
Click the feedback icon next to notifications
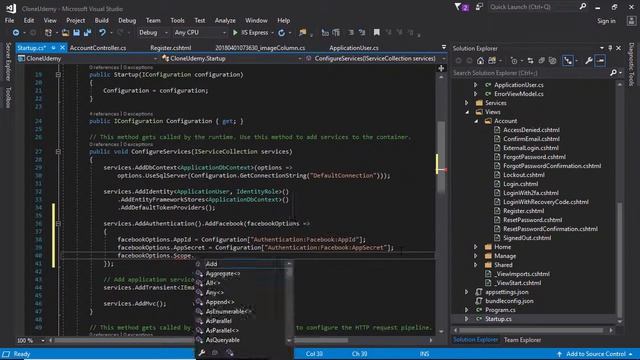click(479, 7)
